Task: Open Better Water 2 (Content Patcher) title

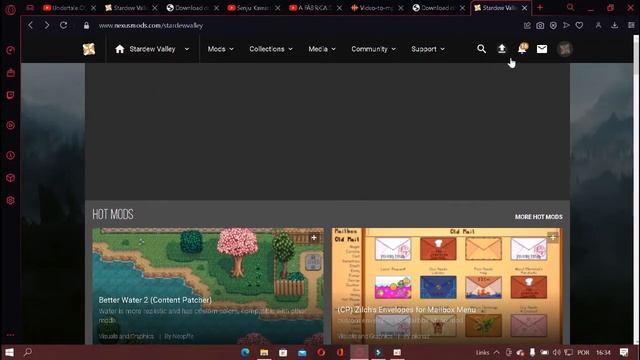Action: [x=155, y=300]
